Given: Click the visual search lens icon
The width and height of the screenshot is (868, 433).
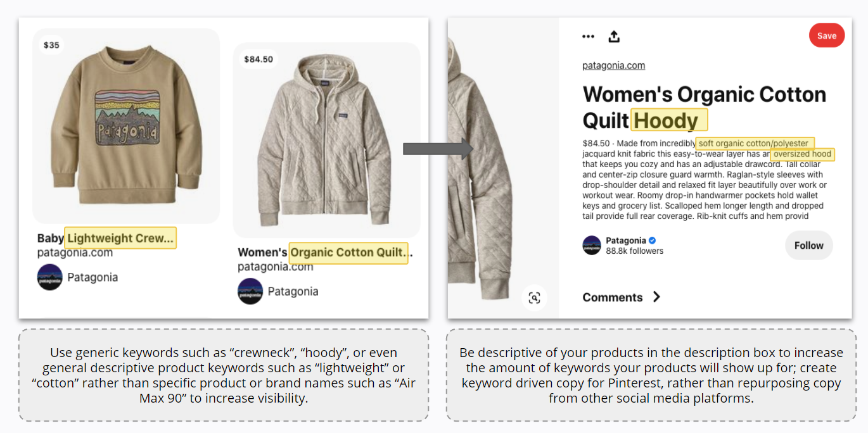Looking at the screenshot, I should [x=534, y=298].
